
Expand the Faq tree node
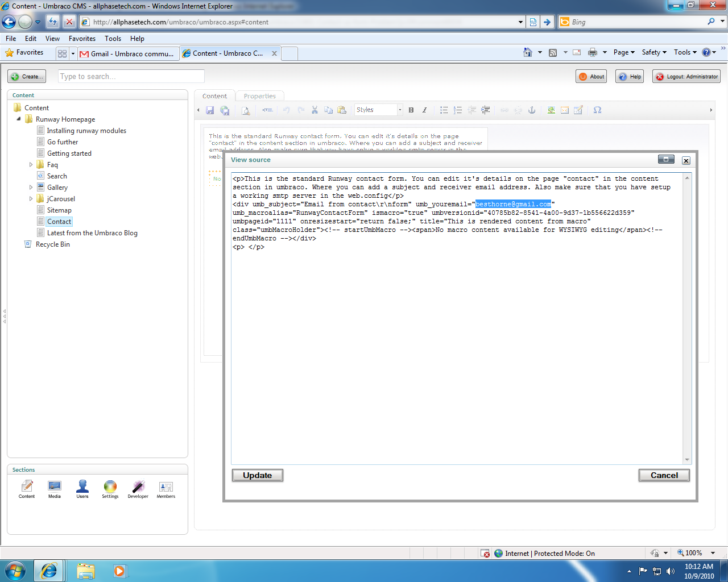pos(31,165)
